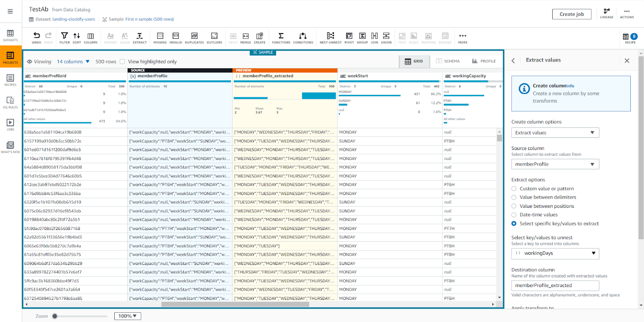This screenshot has height=322, width=644.
Task: Click the Nest-Unnest toolbar icon
Action: pos(330,37)
